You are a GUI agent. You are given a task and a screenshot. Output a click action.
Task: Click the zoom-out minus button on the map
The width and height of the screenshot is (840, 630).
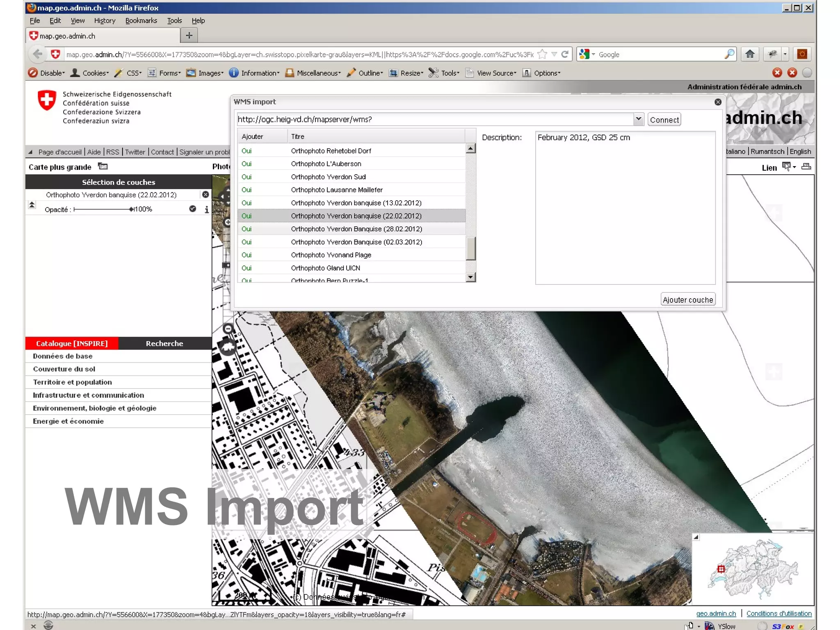[228, 329]
